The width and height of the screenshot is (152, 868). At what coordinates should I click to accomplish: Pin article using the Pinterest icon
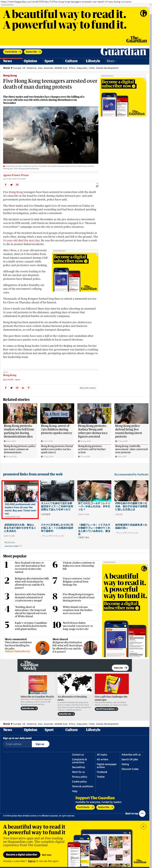tap(29, 388)
